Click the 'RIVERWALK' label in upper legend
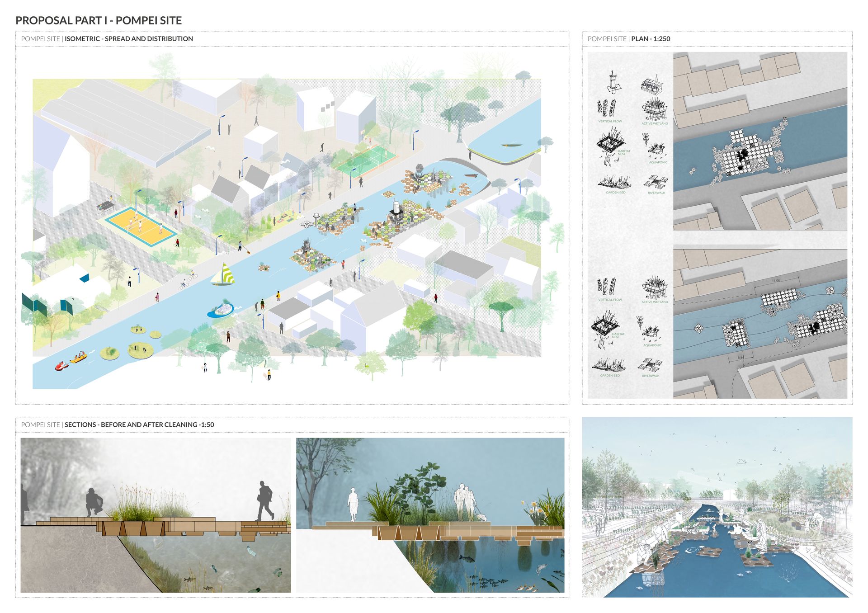The image size is (868, 613). point(656,193)
